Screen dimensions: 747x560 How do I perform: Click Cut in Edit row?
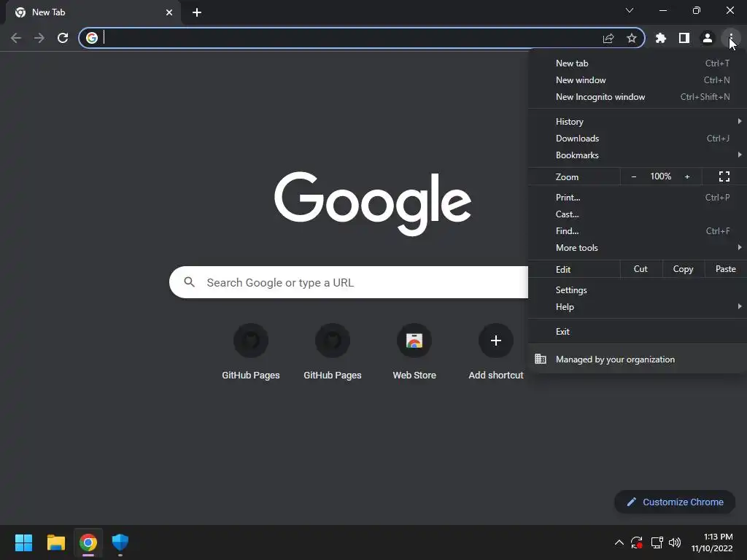coord(640,269)
